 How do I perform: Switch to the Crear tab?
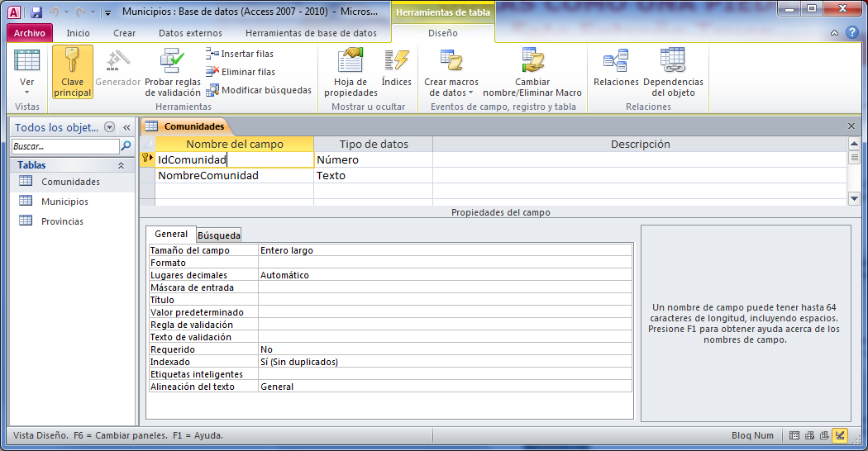click(125, 33)
